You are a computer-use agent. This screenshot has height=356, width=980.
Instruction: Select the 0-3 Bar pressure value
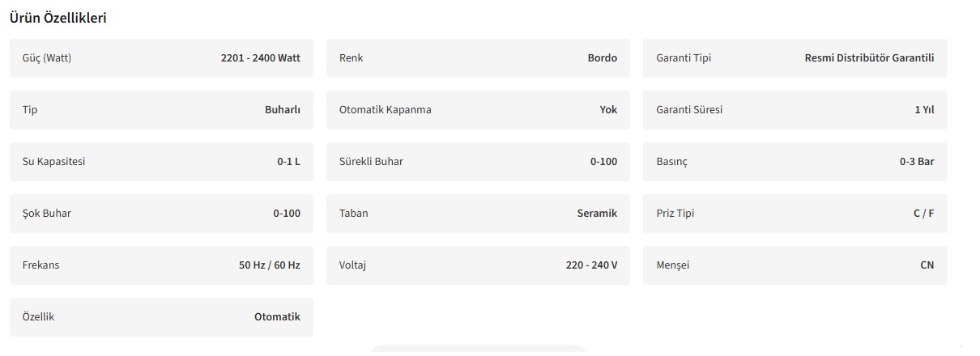pyautogui.click(x=916, y=162)
